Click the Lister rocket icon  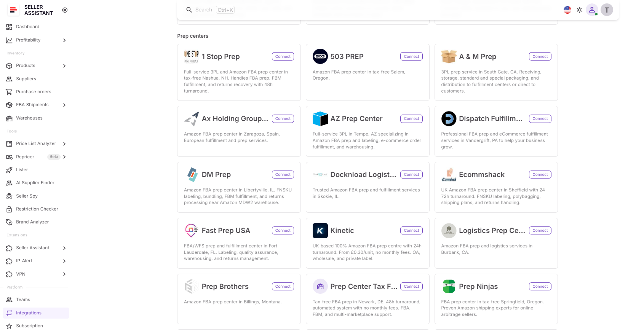click(9, 170)
